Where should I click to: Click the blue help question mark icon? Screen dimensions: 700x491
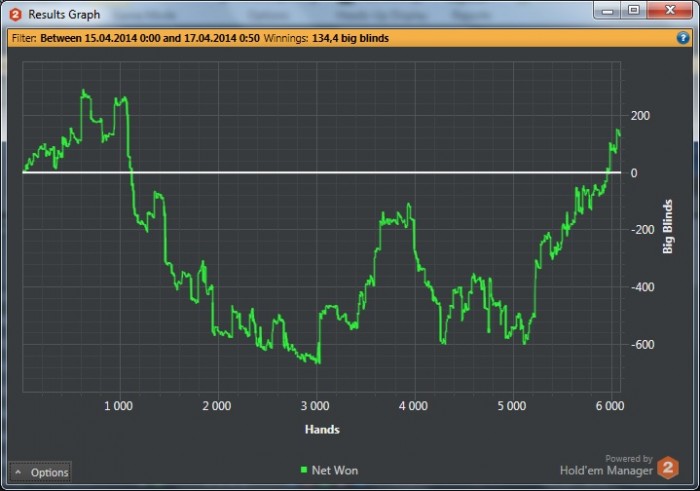683,38
